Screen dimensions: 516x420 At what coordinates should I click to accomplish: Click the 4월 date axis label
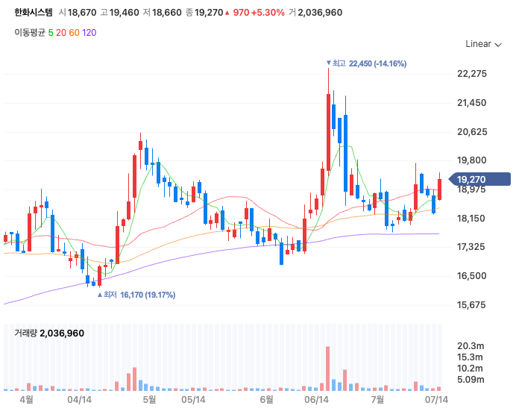pyautogui.click(x=26, y=400)
